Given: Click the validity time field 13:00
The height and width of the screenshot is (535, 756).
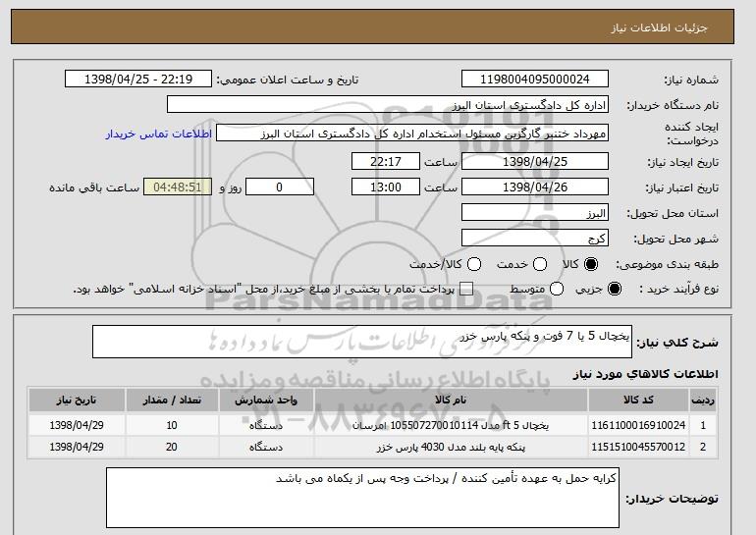Looking at the screenshot, I should pyautogui.click(x=386, y=187).
